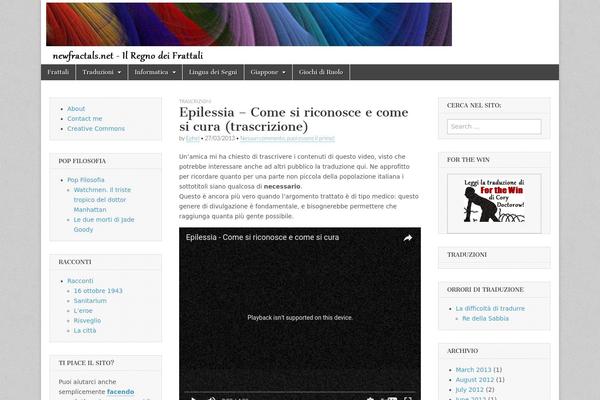
Task: Open the L'eroe story link
Action: click(x=83, y=311)
